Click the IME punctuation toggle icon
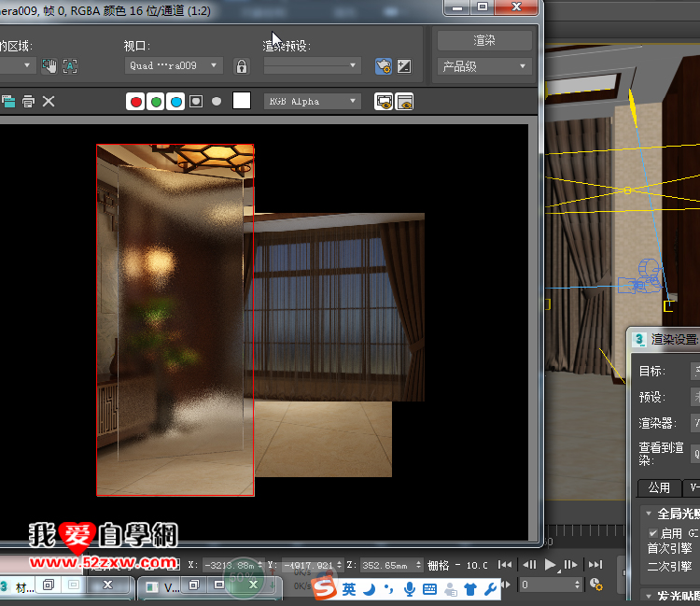This screenshot has height=606, width=700. 388,589
